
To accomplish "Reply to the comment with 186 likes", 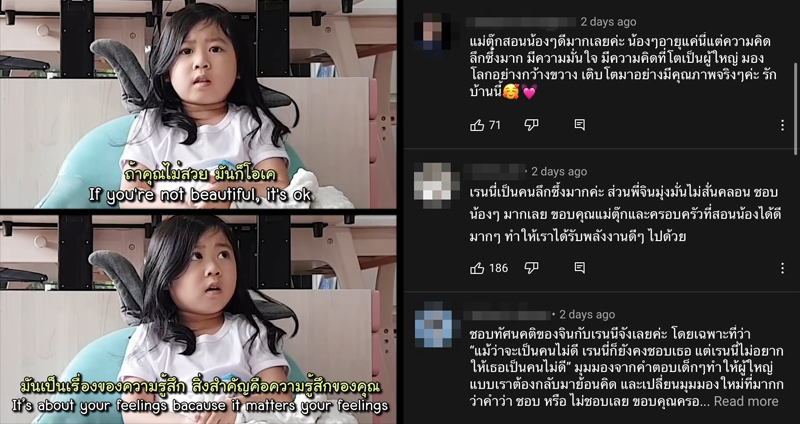I will coord(580,268).
